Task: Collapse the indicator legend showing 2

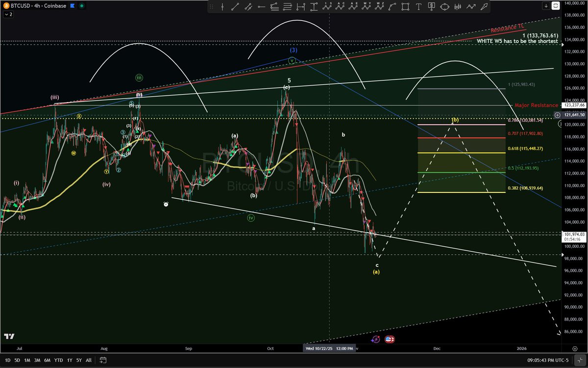Action: pos(8,14)
